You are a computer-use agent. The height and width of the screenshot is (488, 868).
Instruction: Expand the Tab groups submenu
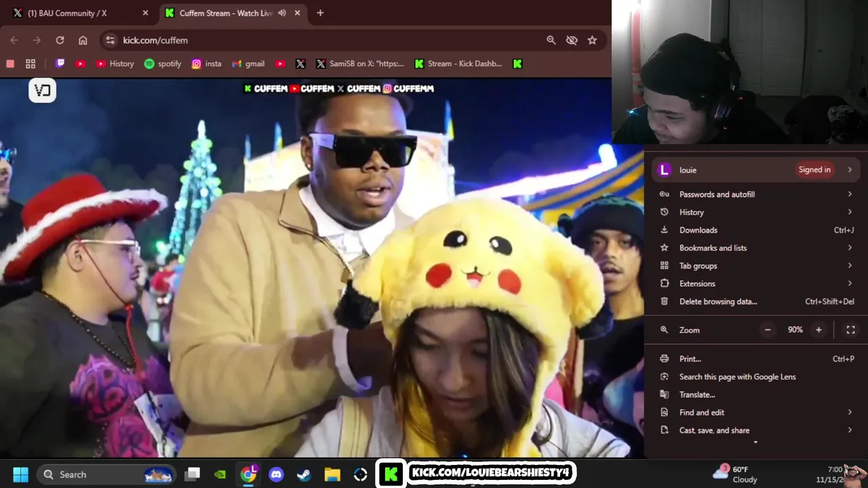pos(755,266)
